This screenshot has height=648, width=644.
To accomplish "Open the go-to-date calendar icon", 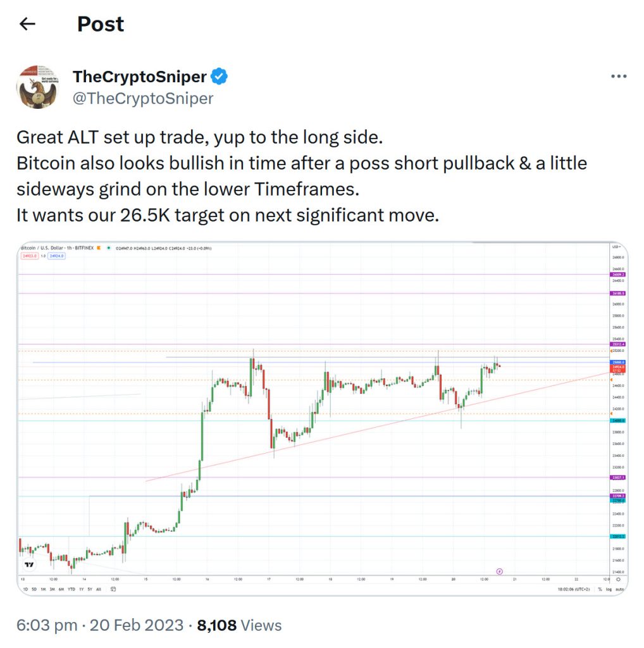I will click(x=113, y=589).
